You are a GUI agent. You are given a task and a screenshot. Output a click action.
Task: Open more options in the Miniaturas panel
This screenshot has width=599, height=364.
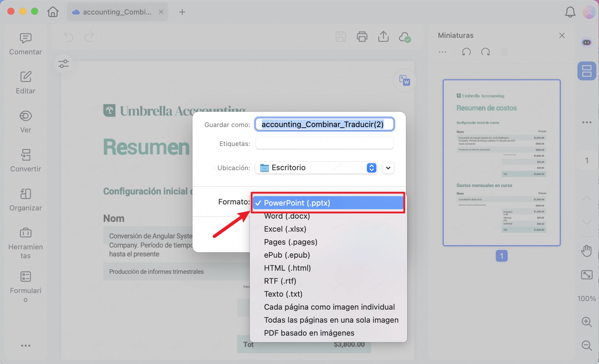[x=443, y=52]
